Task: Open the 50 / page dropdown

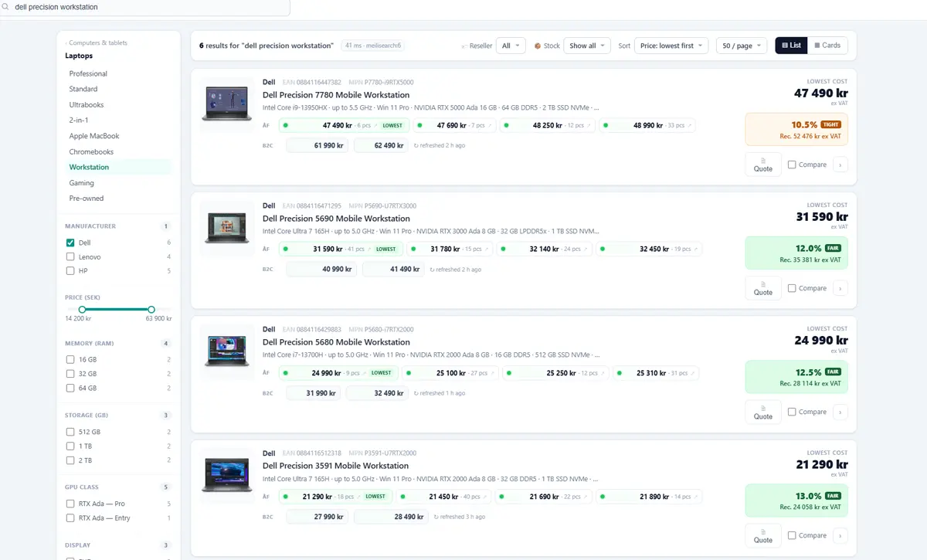Action: click(x=742, y=46)
